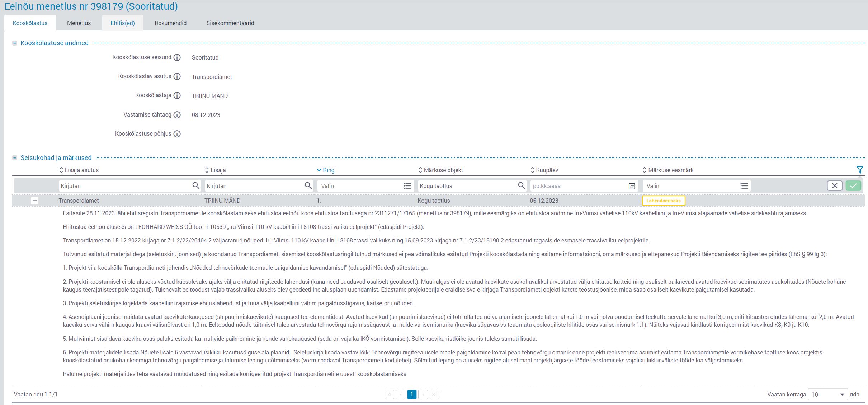Open info icon next to Kooskõlastuse põhjus
The width and height of the screenshot is (868, 405).
[x=177, y=134]
